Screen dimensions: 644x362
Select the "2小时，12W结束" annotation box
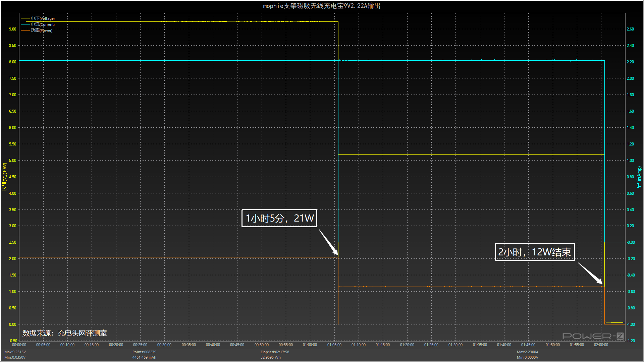(x=535, y=252)
